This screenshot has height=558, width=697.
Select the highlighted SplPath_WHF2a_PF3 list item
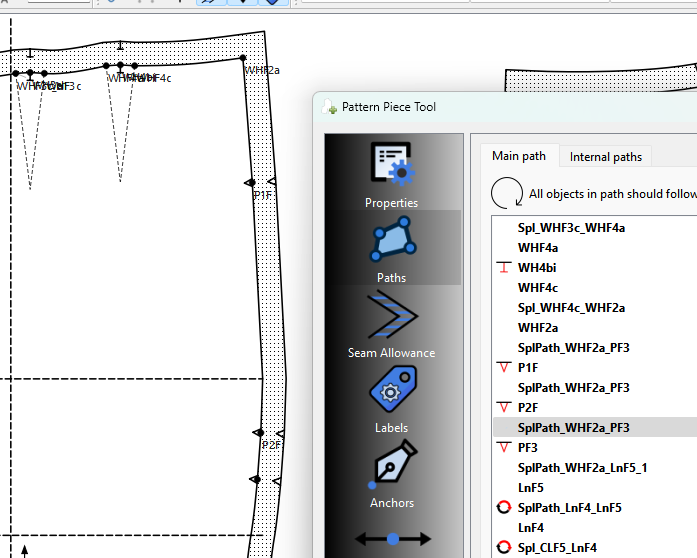pyautogui.click(x=573, y=428)
